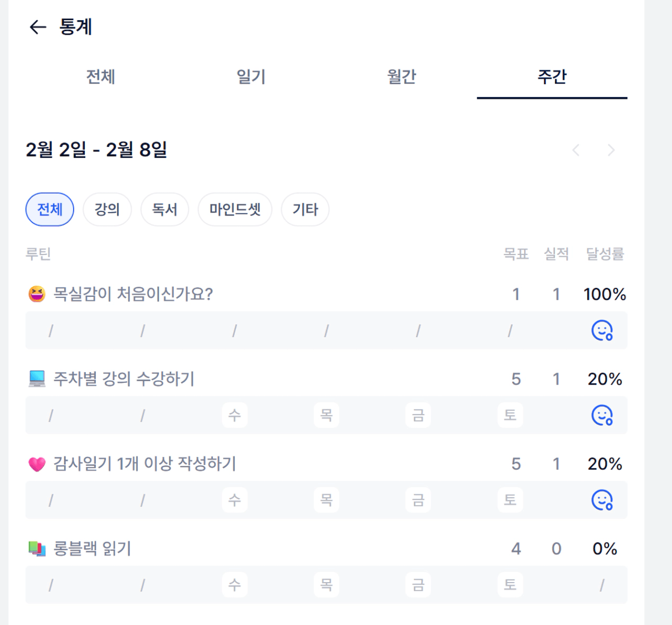Select the 기타 filter chip
This screenshot has height=625, width=672.
305,209
